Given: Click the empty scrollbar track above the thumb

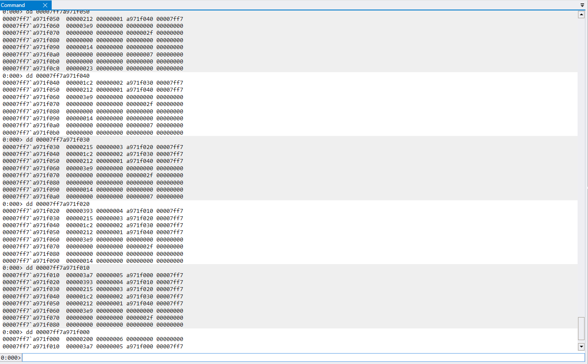Looking at the screenshot, I should click(581, 174).
